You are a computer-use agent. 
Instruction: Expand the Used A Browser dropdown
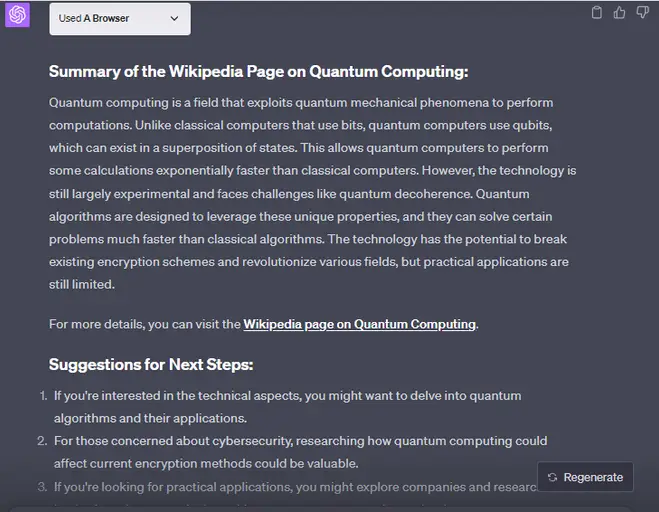tap(120, 19)
